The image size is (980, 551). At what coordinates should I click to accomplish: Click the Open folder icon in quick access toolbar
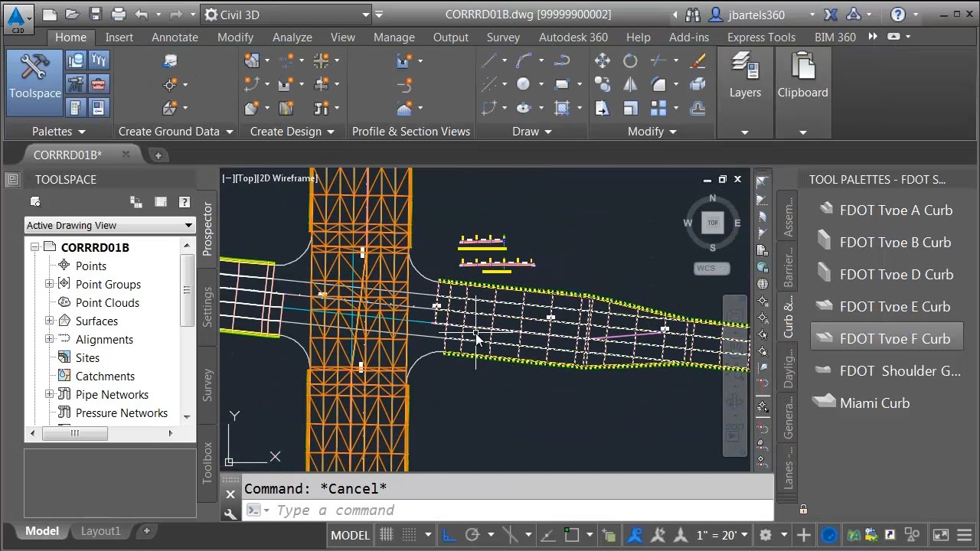tap(71, 14)
